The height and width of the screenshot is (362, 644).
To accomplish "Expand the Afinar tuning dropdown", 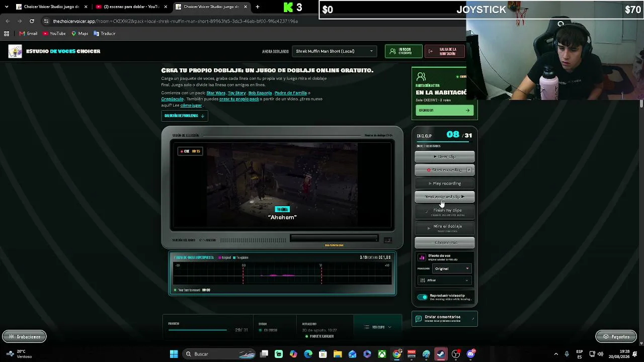I will pyautogui.click(x=445, y=280).
